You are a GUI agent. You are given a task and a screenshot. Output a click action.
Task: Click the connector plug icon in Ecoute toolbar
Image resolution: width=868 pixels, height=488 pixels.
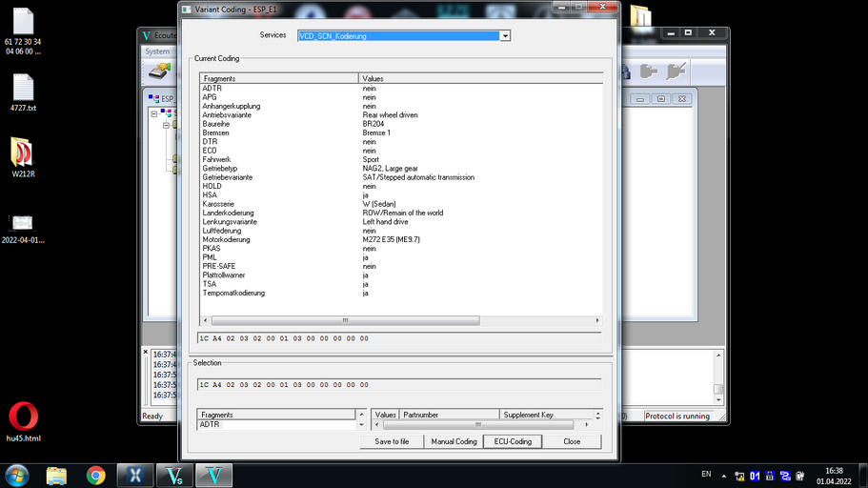click(x=649, y=71)
